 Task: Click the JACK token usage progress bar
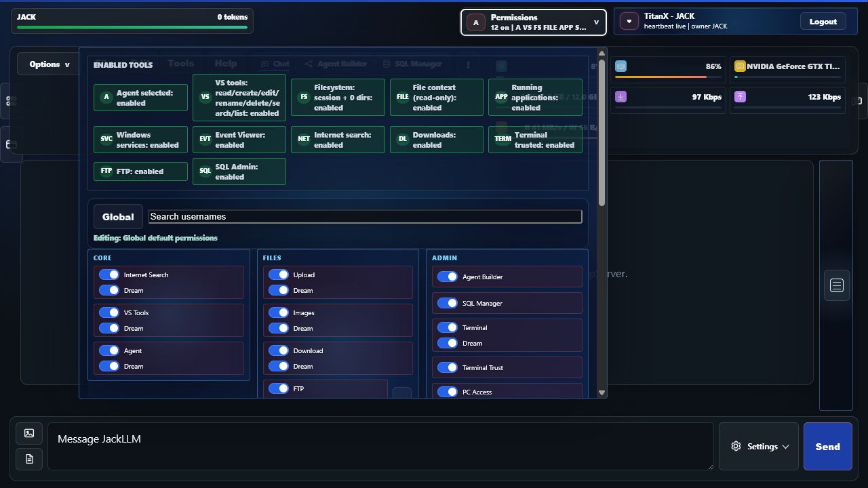click(132, 28)
